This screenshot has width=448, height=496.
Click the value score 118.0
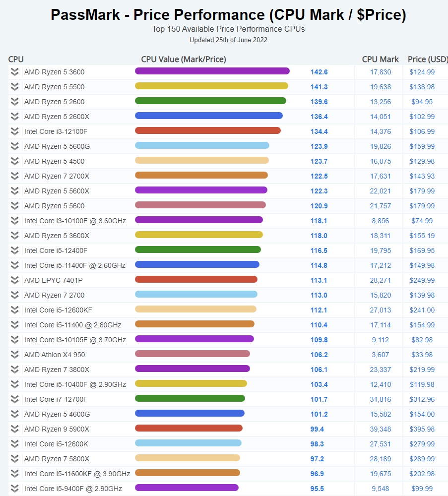coord(319,236)
